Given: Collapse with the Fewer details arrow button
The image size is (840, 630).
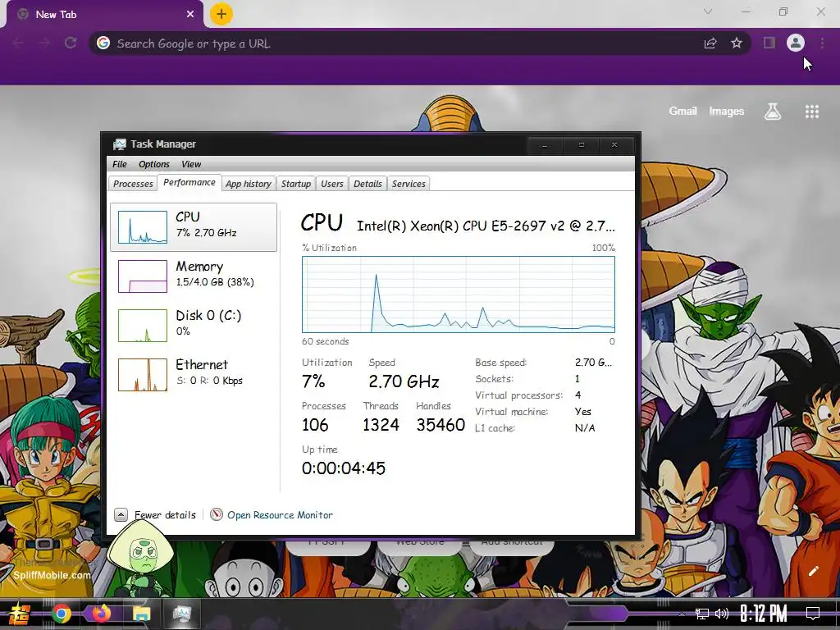Looking at the screenshot, I should (121, 515).
